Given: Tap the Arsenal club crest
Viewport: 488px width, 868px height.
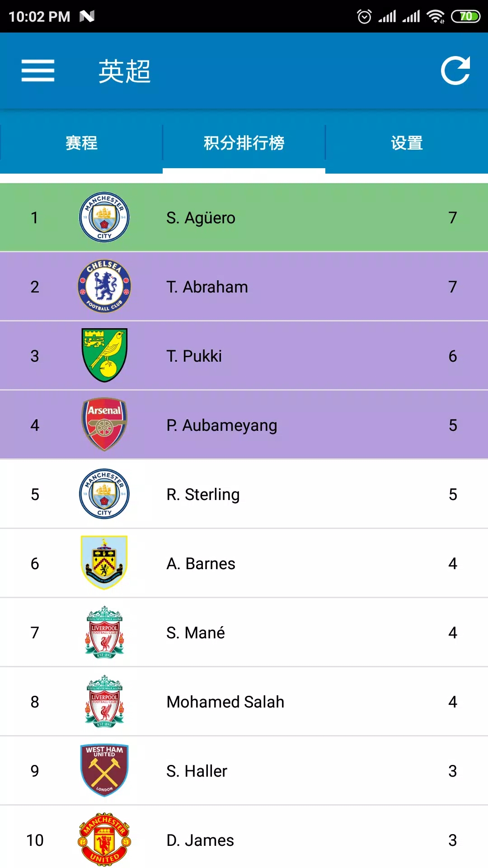Looking at the screenshot, I should 104,425.
